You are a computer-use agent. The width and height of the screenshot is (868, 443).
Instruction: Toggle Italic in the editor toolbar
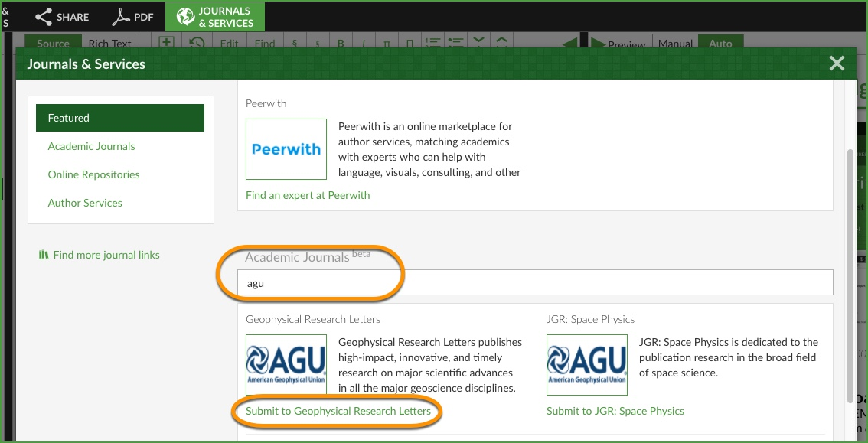pos(364,44)
